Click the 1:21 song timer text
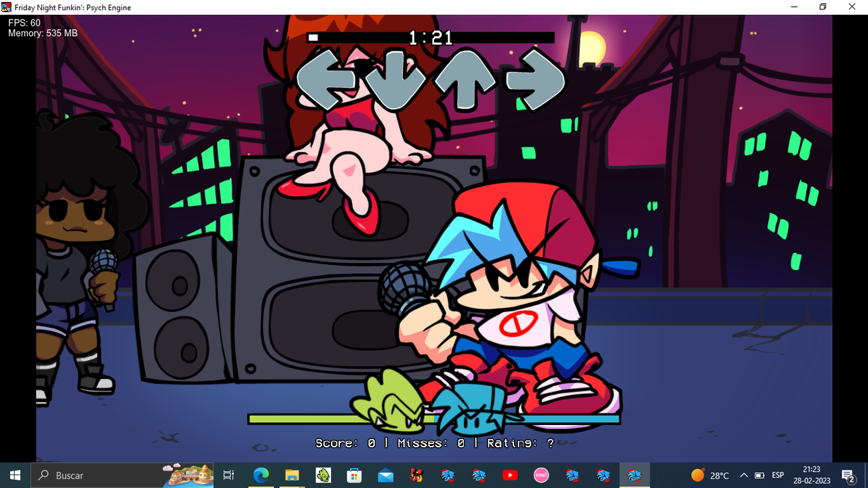 point(431,38)
